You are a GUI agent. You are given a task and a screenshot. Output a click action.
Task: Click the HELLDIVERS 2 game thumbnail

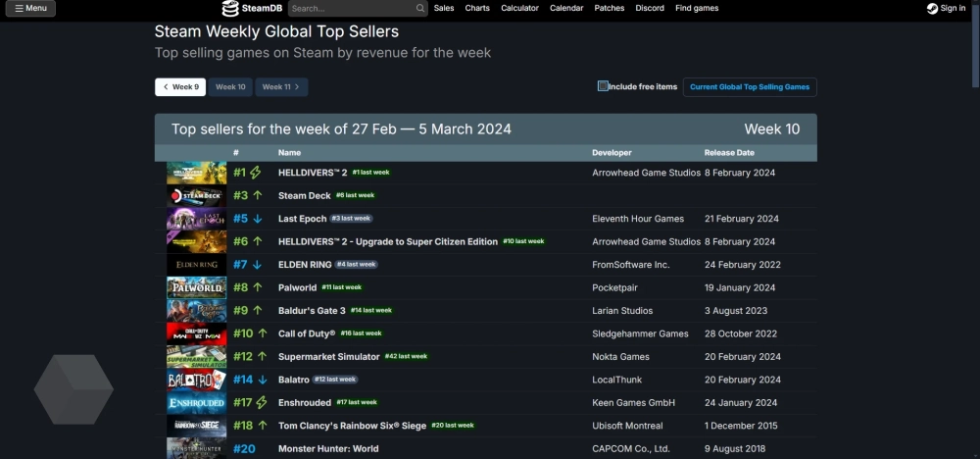tap(196, 173)
